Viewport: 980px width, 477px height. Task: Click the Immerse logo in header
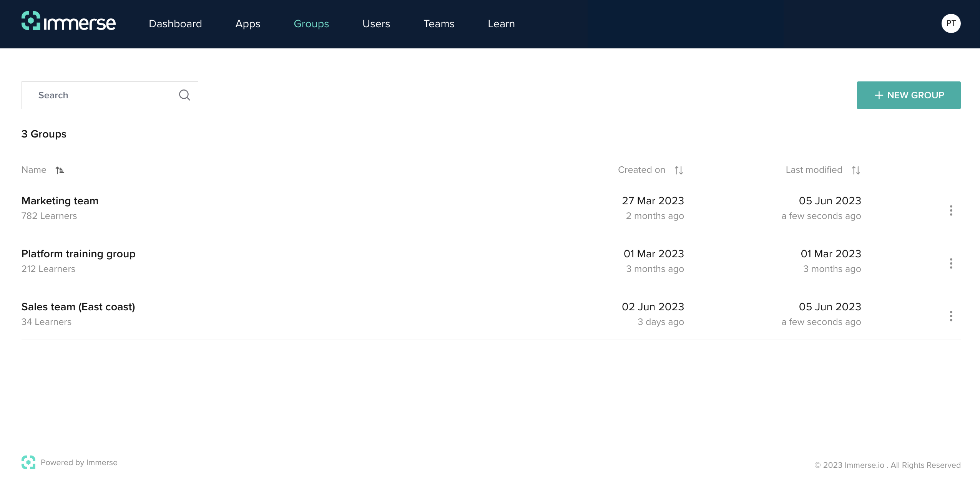tap(68, 22)
